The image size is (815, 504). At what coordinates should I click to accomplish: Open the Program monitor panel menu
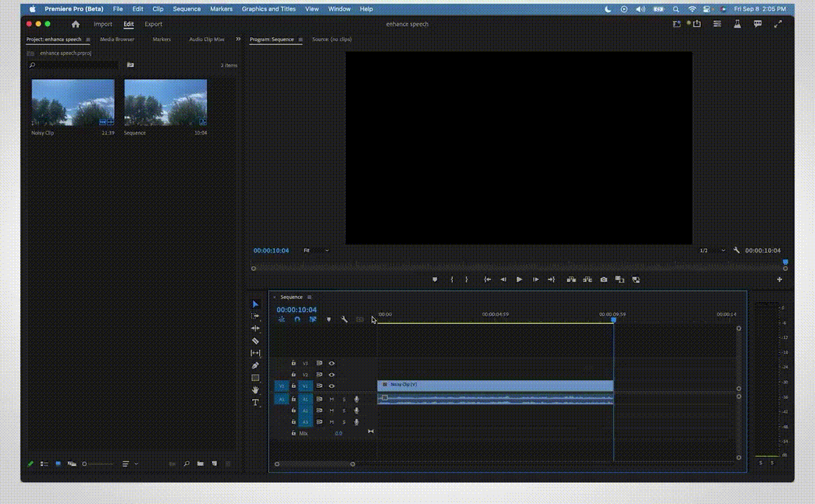pos(300,39)
